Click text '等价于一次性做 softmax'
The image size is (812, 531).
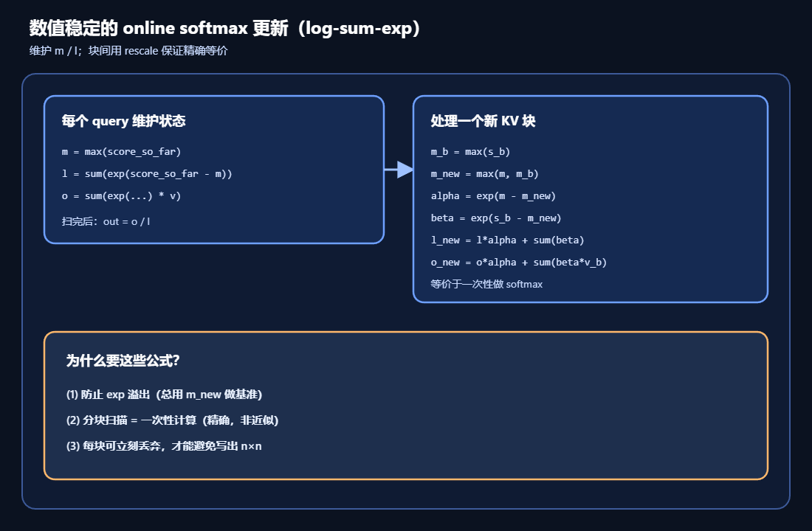[x=486, y=284]
